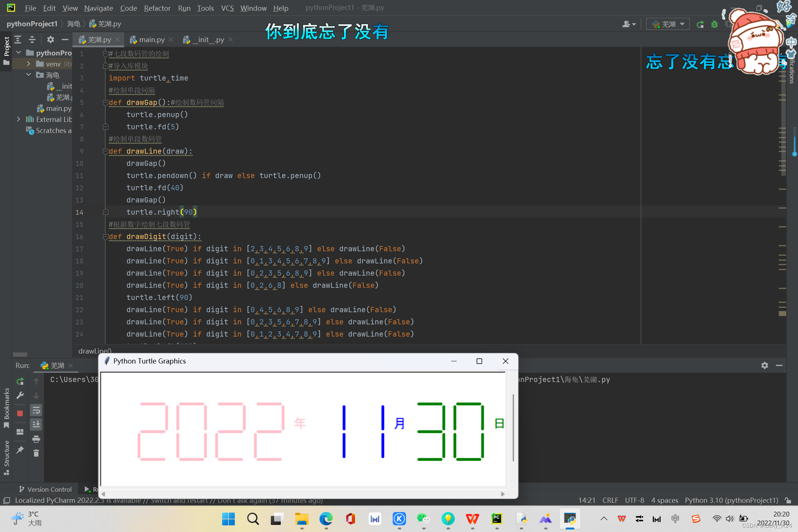Click the Pin Tab icon in Run panel

[20, 450]
